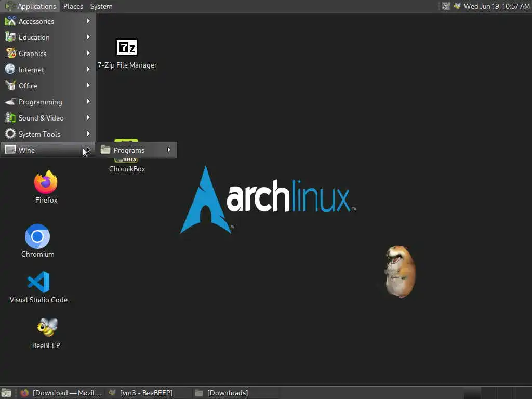Expand the Programs submenu arrow

click(x=169, y=150)
